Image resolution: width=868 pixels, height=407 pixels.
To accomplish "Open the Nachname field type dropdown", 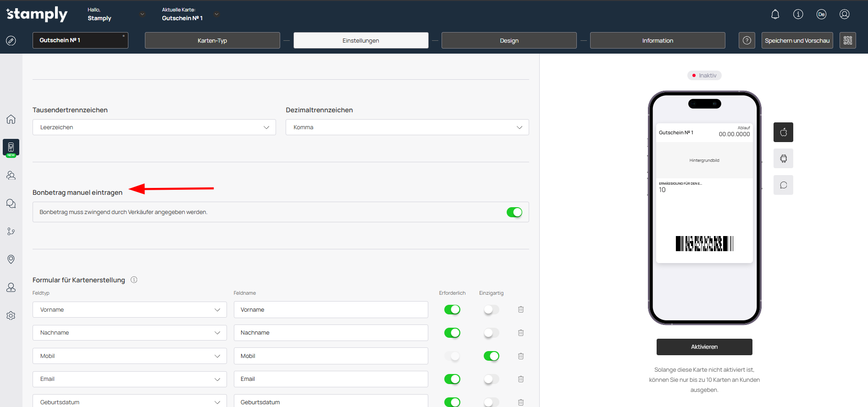I will pyautogui.click(x=129, y=333).
